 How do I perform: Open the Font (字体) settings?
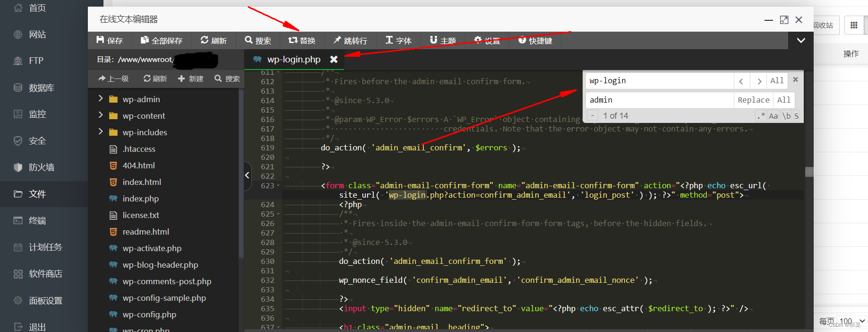(398, 41)
